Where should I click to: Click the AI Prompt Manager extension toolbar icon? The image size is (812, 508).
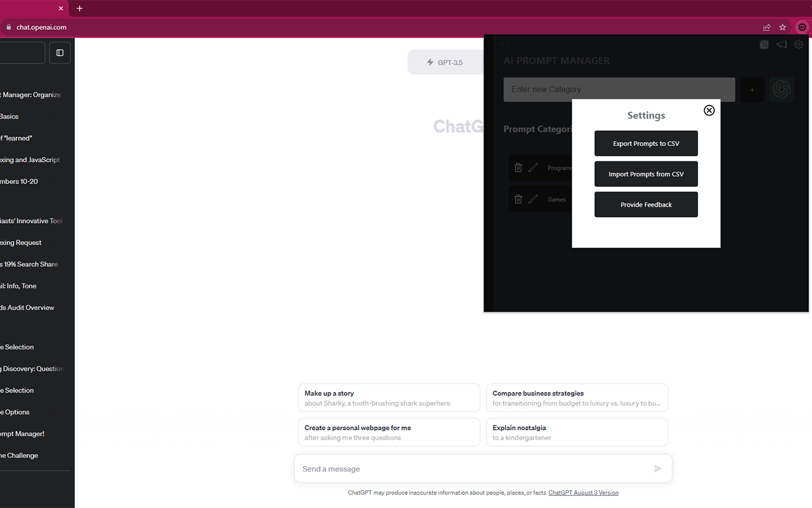pyautogui.click(x=802, y=27)
